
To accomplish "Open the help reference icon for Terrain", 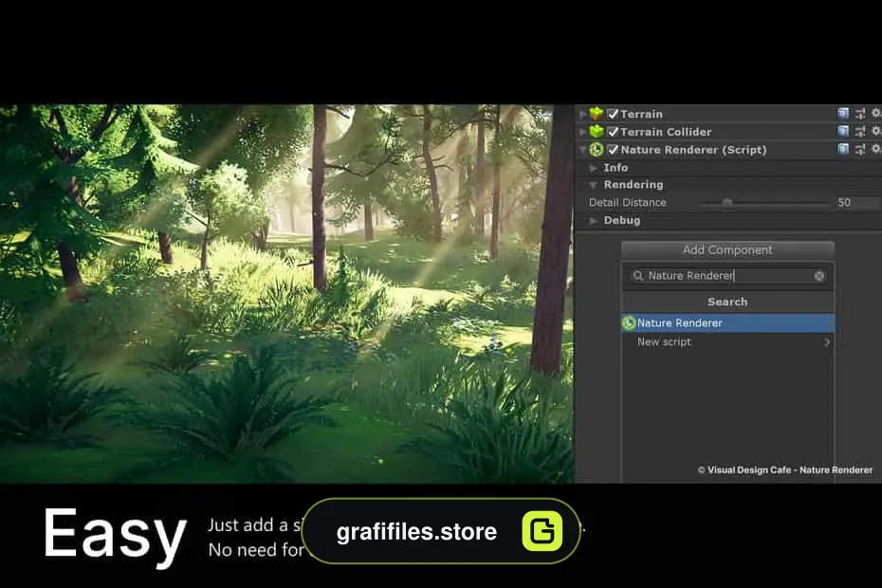I will (842, 114).
